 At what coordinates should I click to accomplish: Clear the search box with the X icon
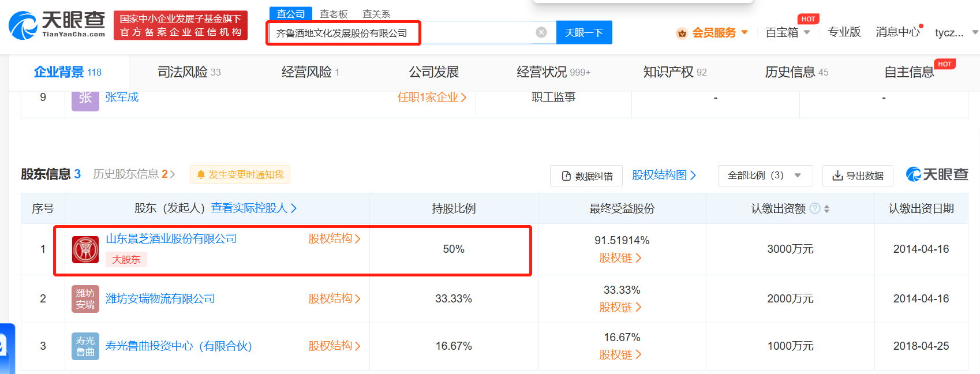[541, 32]
